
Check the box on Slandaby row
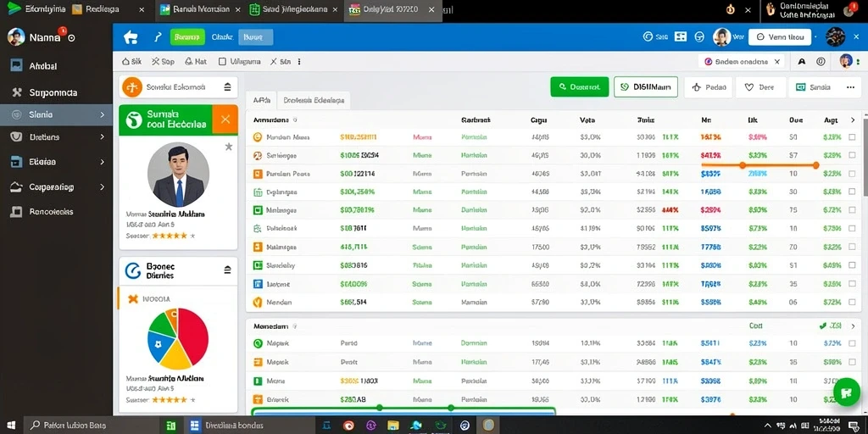[852, 265]
